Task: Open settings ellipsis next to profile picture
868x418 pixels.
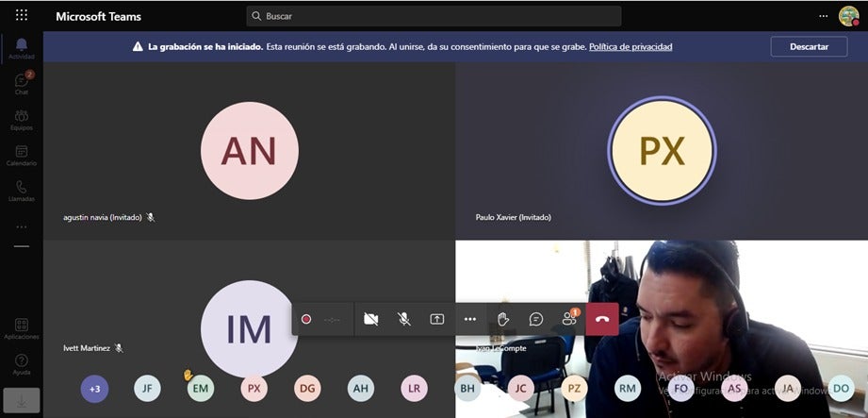Action: click(x=823, y=16)
